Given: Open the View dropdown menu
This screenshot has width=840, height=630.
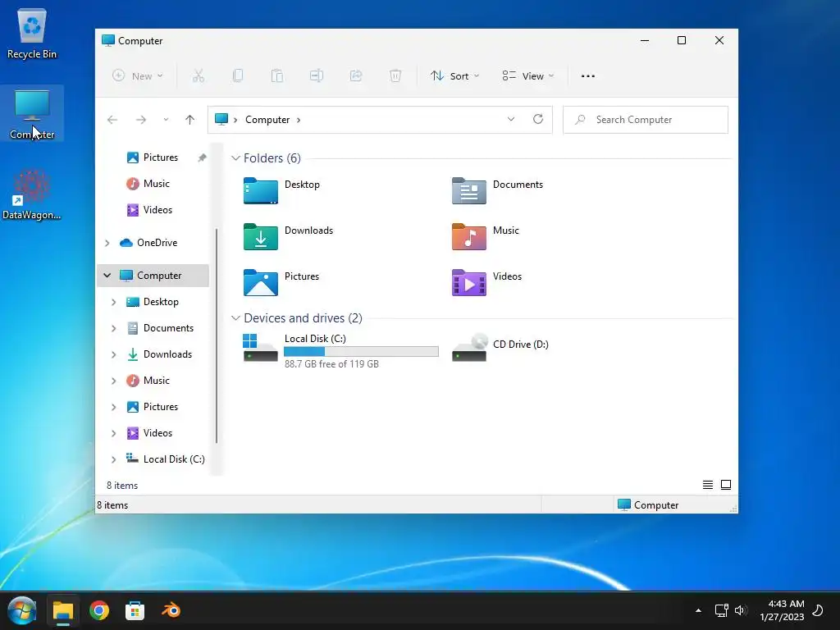Looking at the screenshot, I should [527, 76].
